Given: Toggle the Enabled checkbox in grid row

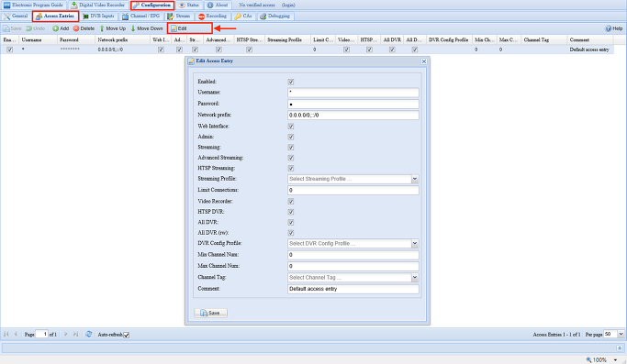Looking at the screenshot, I should click(9, 50).
